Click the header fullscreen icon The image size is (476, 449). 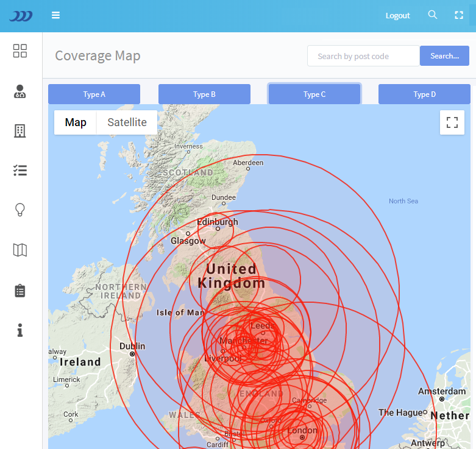pos(459,15)
